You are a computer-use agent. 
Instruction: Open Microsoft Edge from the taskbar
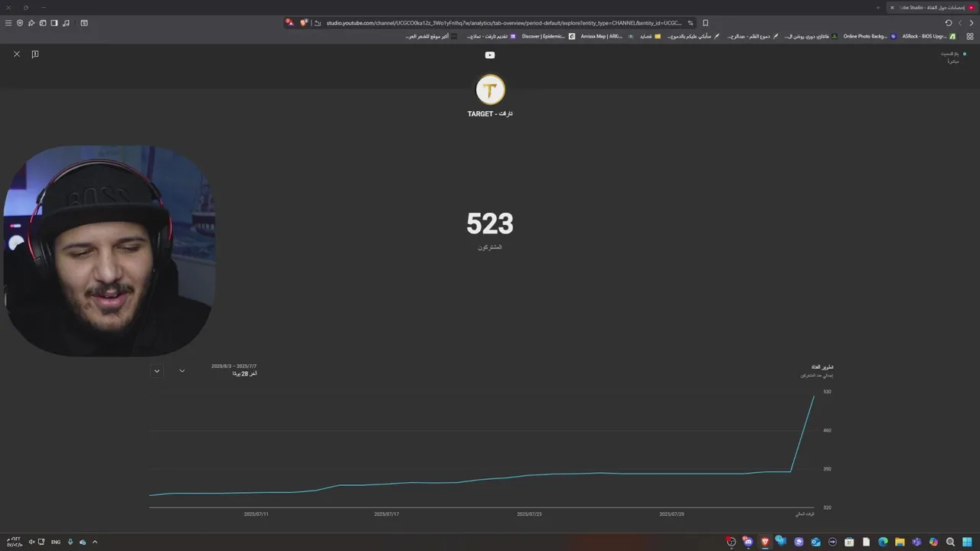883,542
